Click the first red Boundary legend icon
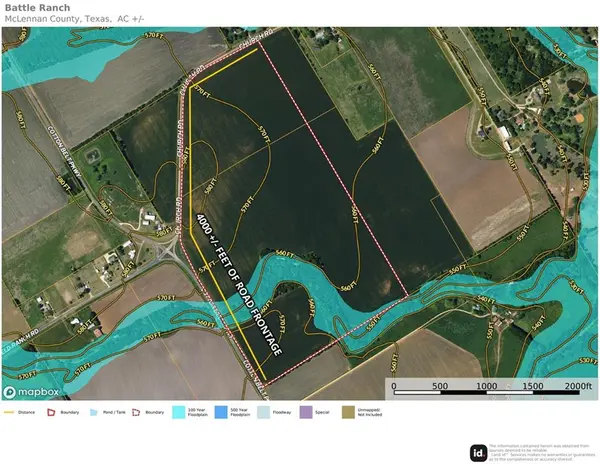The width and height of the screenshot is (600, 464). click(x=52, y=412)
